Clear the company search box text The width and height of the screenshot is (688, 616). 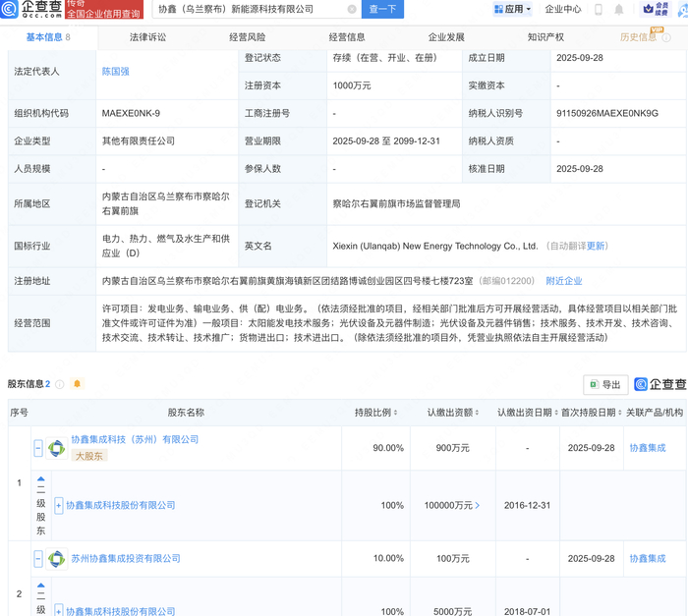pyautogui.click(x=352, y=10)
